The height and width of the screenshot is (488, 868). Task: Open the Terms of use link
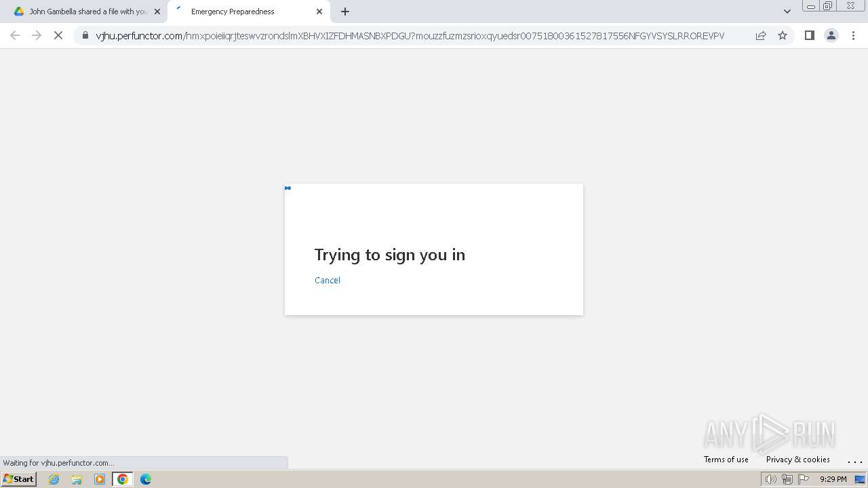coord(726,460)
